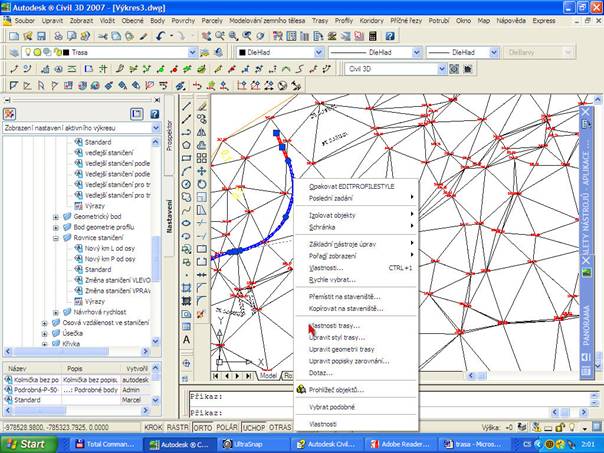Screen dimensions: 604x453
Task: Toggle OTRAS tracking in status bar
Action: point(280,428)
